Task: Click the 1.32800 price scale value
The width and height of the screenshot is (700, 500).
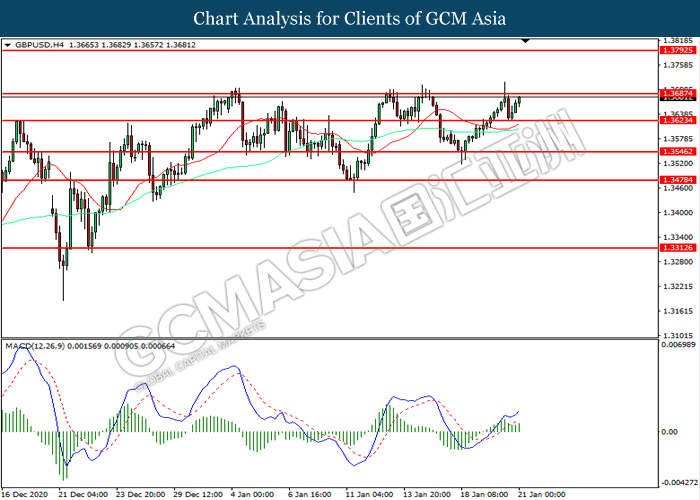Action: [679, 262]
